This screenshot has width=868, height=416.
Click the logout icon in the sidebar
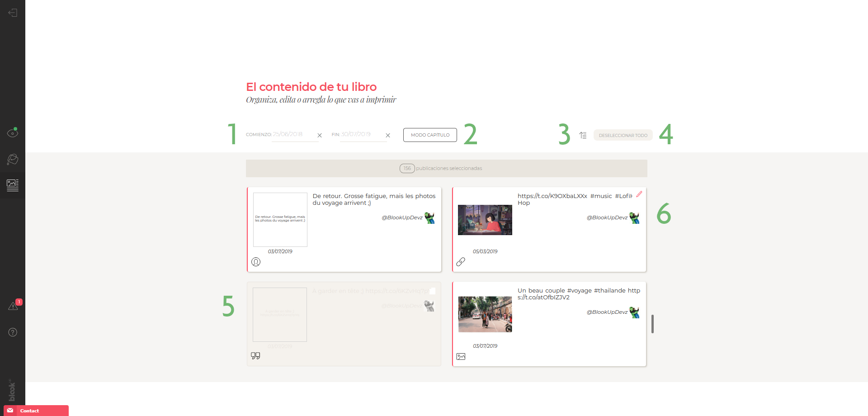[x=13, y=13]
